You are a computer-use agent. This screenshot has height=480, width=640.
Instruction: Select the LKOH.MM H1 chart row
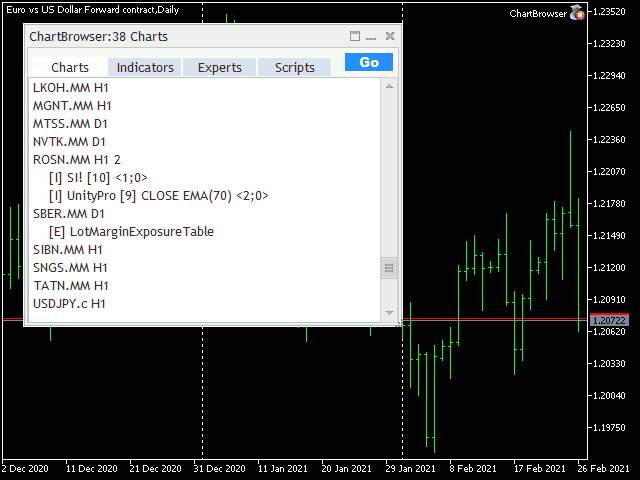pyautogui.click(x=205, y=88)
